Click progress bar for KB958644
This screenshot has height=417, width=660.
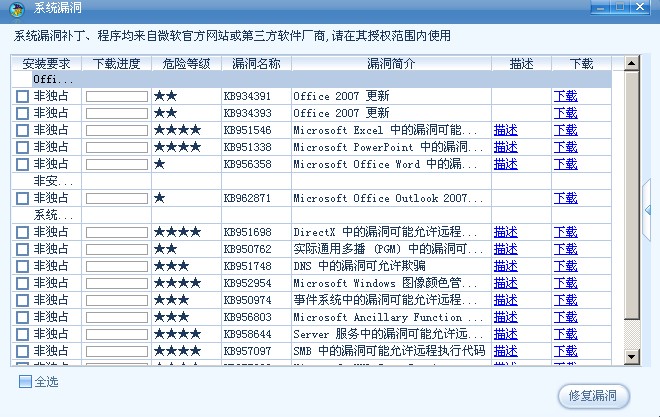(x=117, y=334)
